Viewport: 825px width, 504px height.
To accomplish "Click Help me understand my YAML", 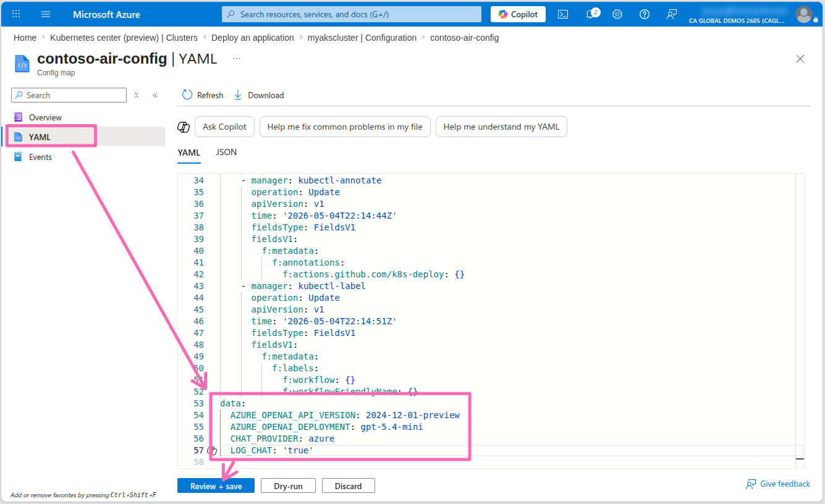I will point(501,127).
